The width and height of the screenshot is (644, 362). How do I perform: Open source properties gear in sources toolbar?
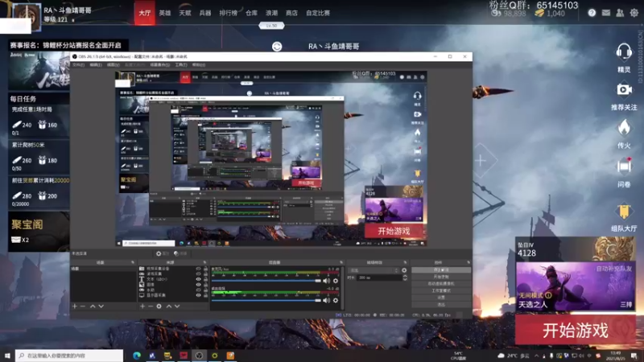[159, 306]
